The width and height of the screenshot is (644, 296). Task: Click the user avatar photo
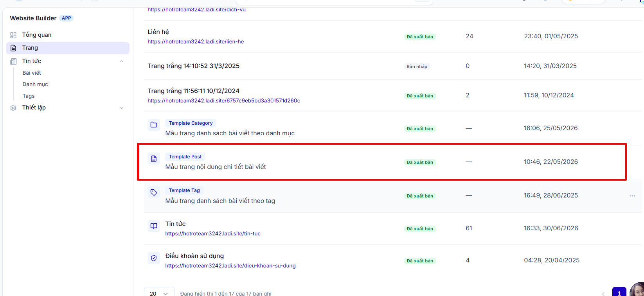[x=637, y=289]
